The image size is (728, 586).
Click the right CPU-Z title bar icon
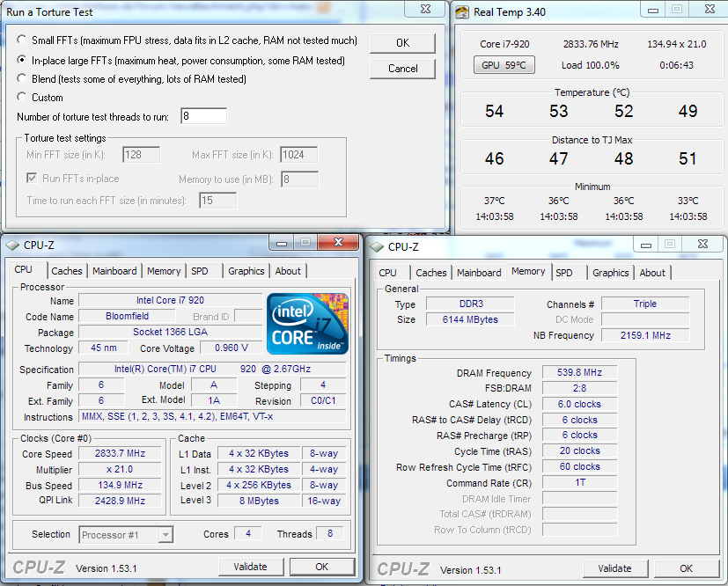[377, 247]
